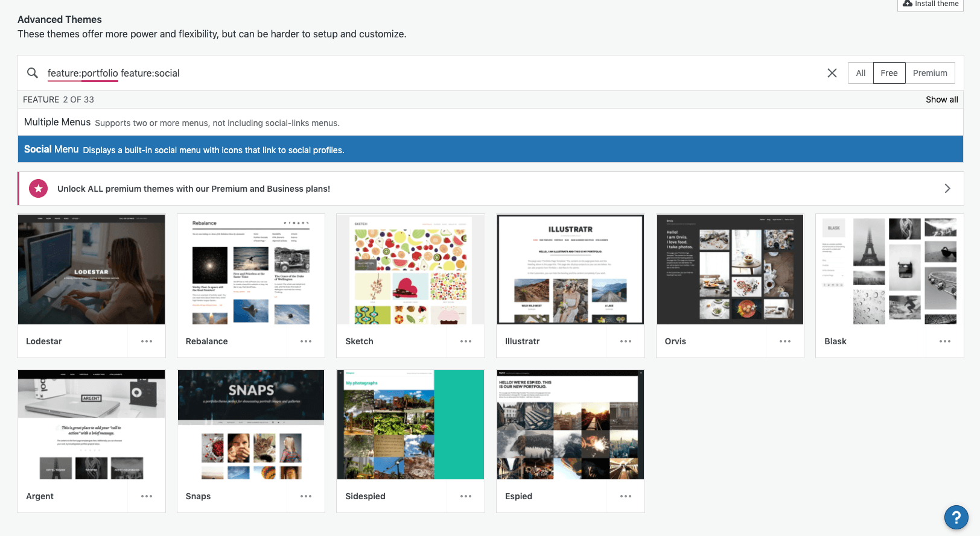This screenshot has width=980, height=536.
Task: Open Lodestar theme's three-dot options
Action: point(147,341)
